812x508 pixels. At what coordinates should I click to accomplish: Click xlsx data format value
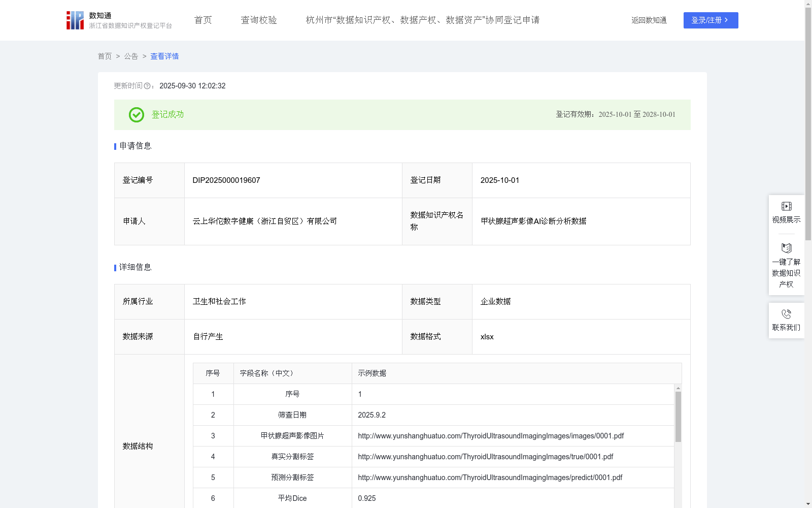pos(487,337)
